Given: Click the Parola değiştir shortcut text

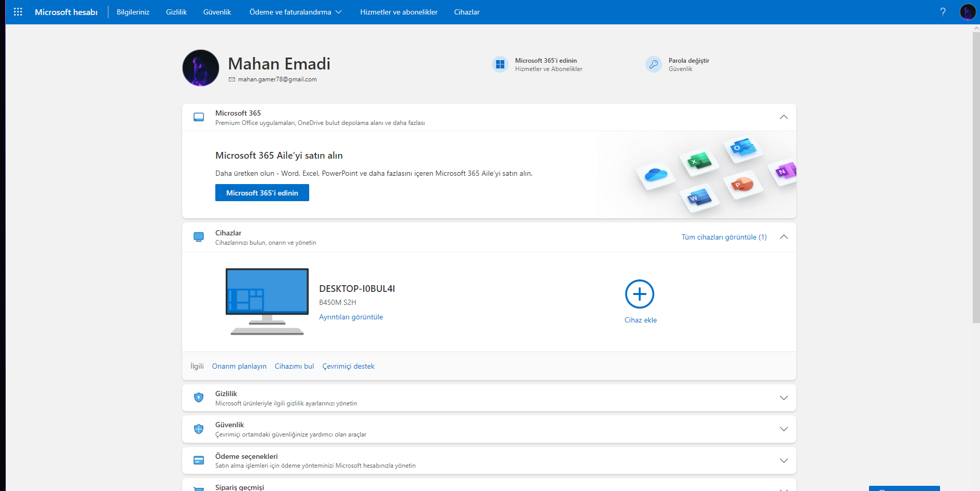Looking at the screenshot, I should pyautogui.click(x=689, y=61).
